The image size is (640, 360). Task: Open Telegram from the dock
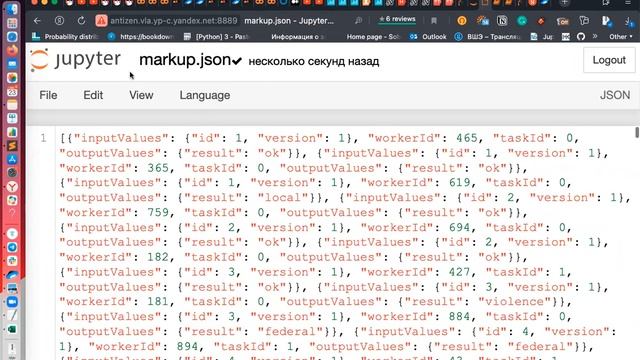point(12,247)
